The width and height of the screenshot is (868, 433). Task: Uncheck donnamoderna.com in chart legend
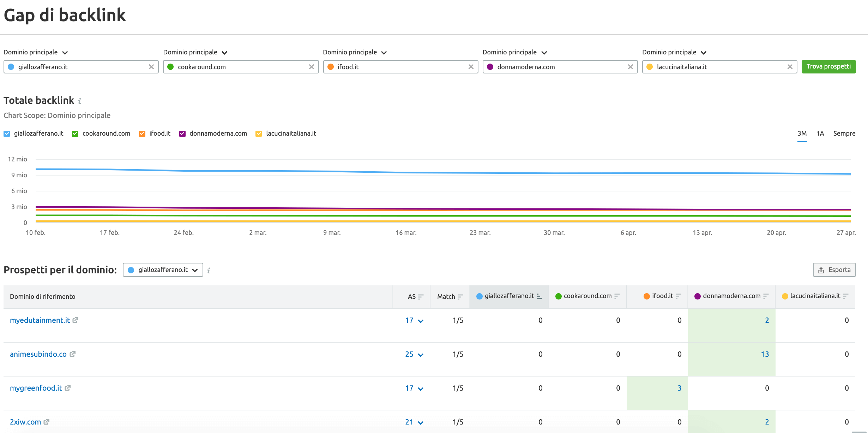click(x=182, y=134)
